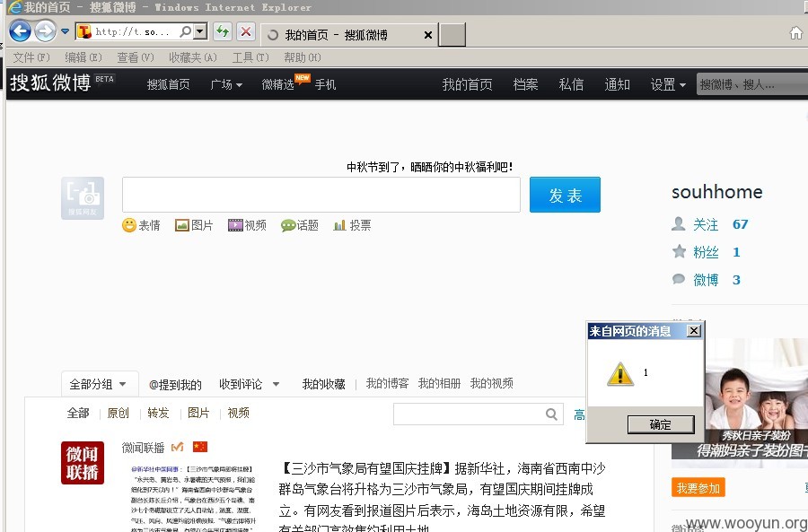808x532 pixels.
Task: Open the 帮助(H) menu
Action: point(303,57)
